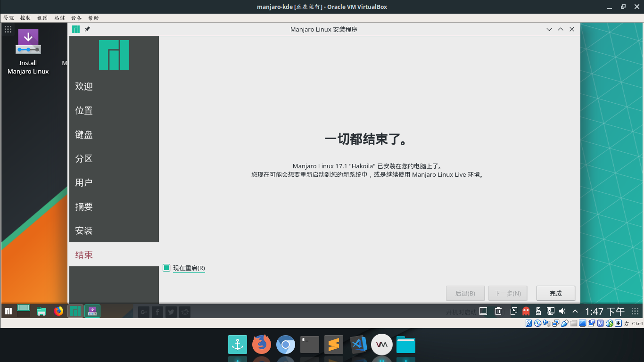Viewport: 644px width, 362px height.
Task: Switch to the installer taskbar entry
Action: [92, 311]
